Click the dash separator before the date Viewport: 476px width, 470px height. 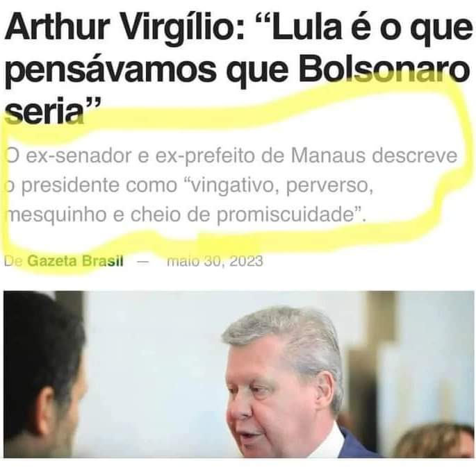(142, 262)
